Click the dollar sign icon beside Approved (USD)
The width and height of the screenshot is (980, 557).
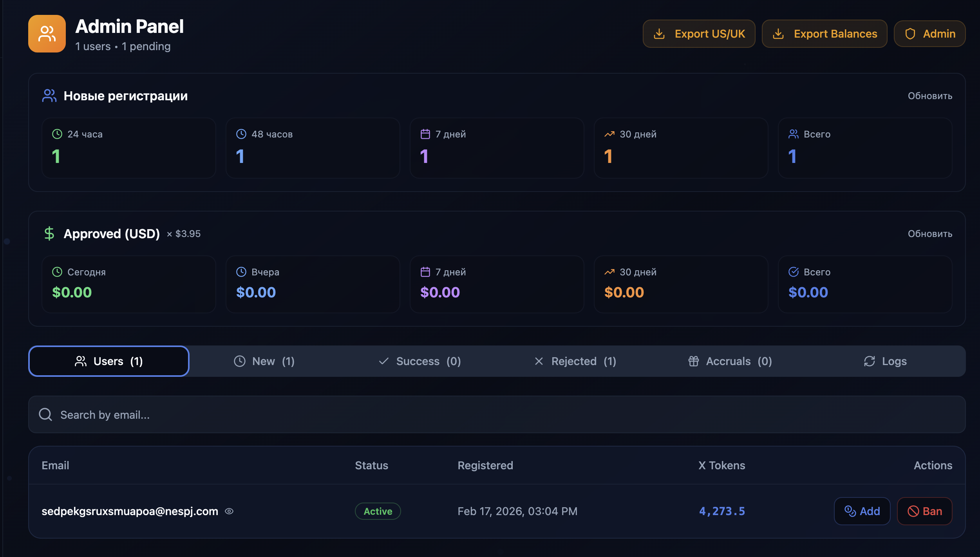[x=49, y=233]
